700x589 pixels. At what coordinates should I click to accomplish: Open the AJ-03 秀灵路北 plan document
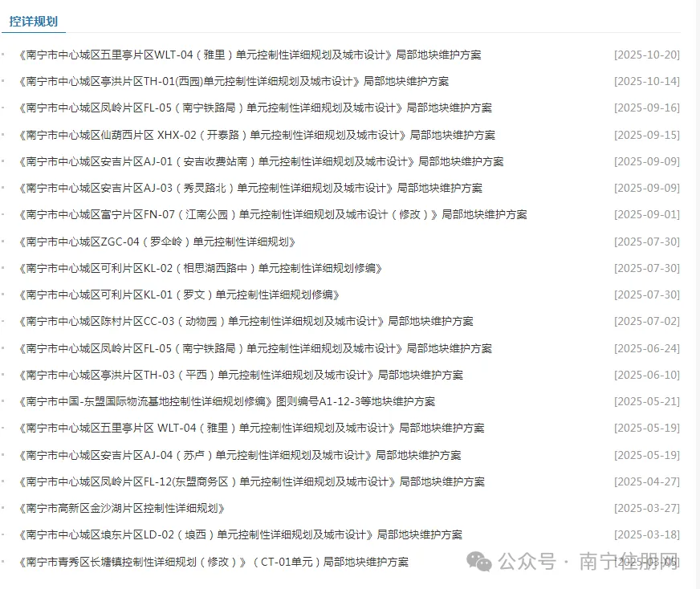[x=249, y=187]
